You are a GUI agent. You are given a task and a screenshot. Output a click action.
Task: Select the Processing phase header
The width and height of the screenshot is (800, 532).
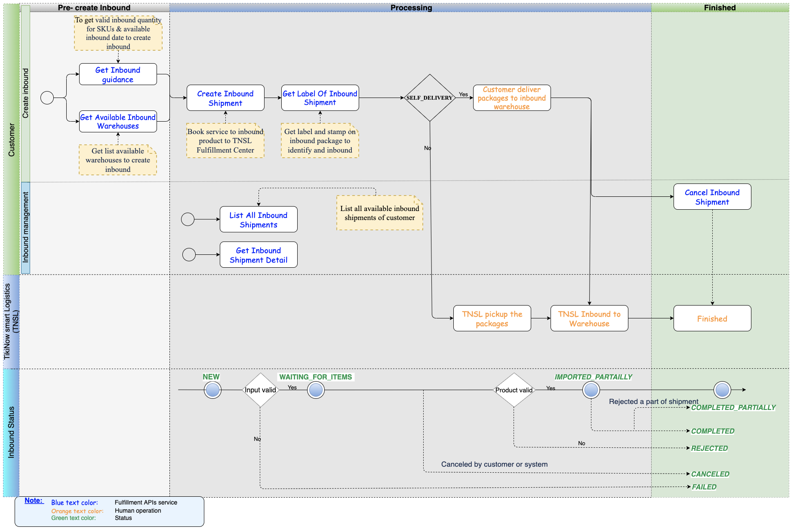tap(411, 8)
